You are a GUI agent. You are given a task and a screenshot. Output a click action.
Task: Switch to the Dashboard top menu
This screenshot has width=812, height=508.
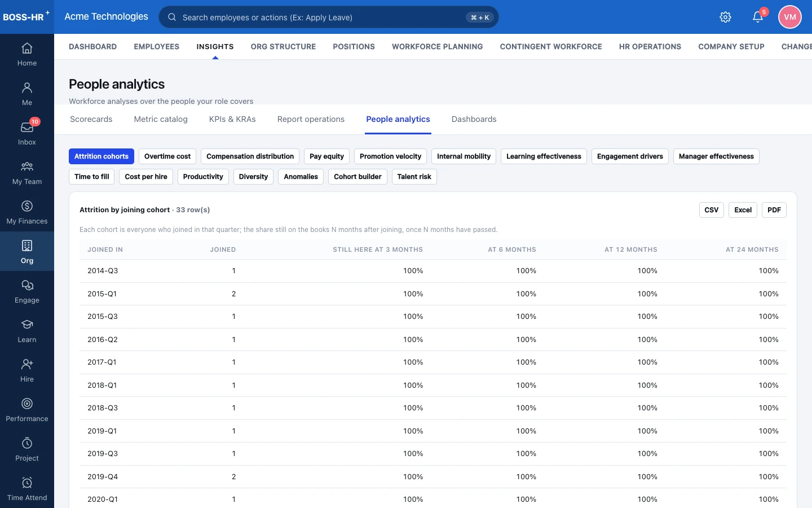point(93,47)
